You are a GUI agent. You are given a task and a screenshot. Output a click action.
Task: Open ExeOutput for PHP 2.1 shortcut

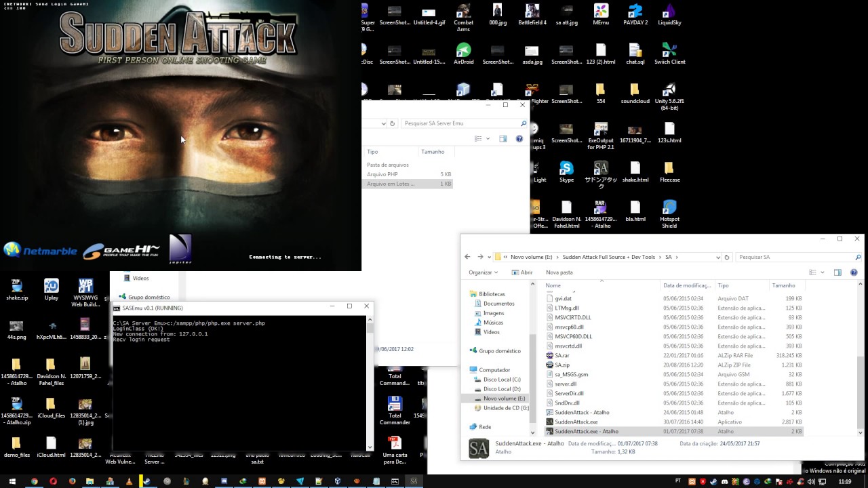(x=601, y=136)
